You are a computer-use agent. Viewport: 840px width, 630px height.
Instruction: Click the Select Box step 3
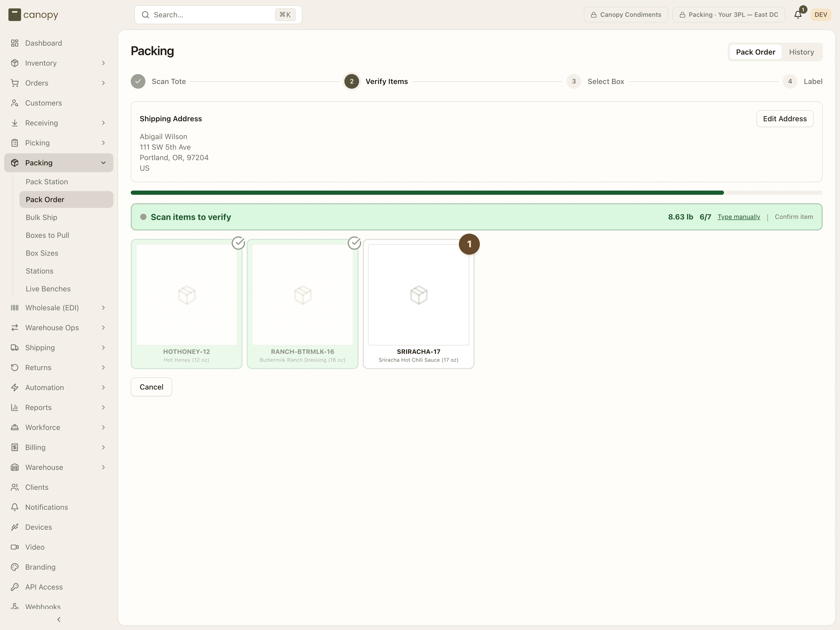pyautogui.click(x=595, y=81)
